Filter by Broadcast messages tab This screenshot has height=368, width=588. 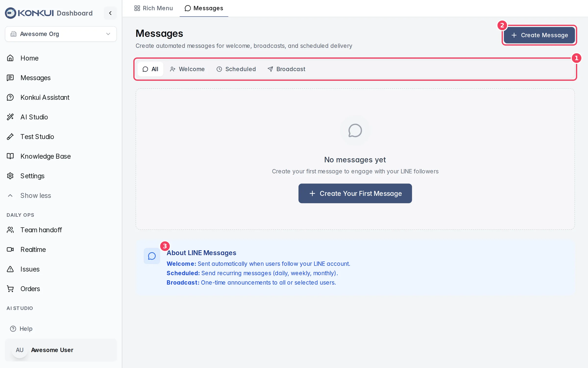287,69
